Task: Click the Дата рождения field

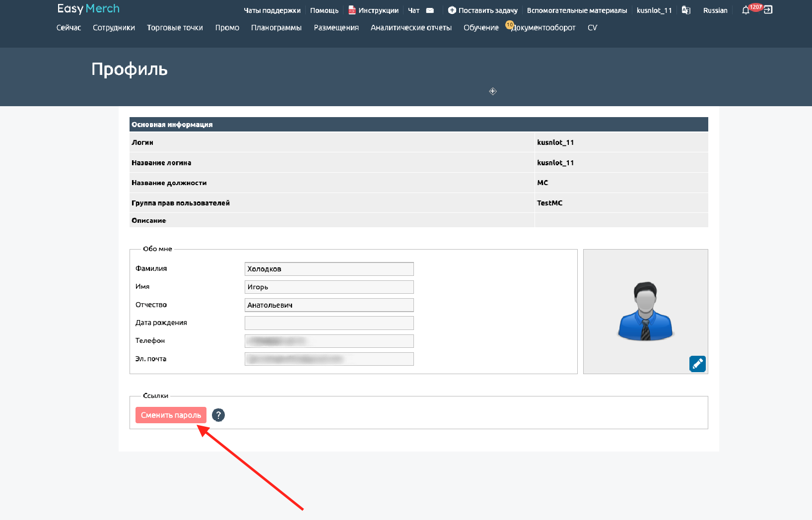Action: tap(329, 323)
